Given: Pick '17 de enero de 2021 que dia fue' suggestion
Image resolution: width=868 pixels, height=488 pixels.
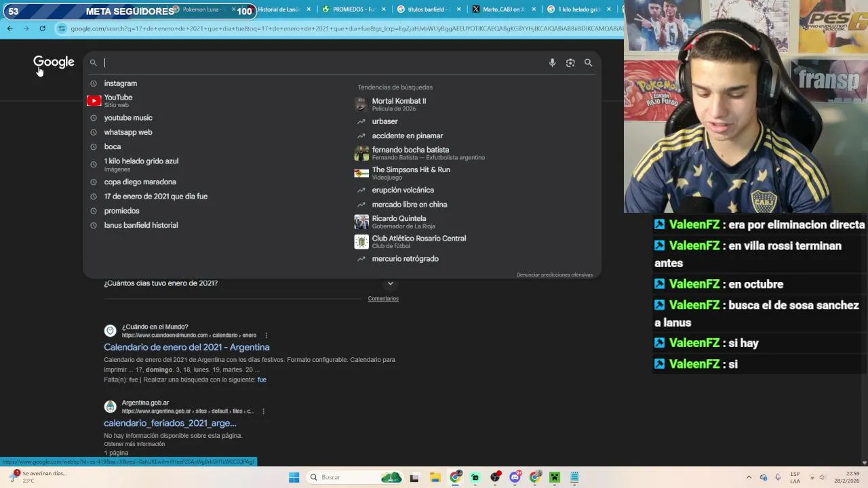Looking at the screenshot, I should (155, 197).
